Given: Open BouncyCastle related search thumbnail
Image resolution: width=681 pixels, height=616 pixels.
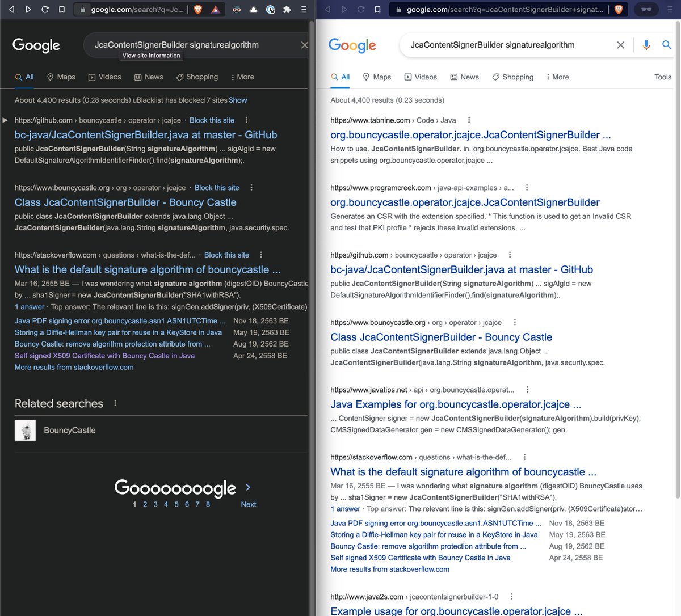Looking at the screenshot, I should [25, 430].
